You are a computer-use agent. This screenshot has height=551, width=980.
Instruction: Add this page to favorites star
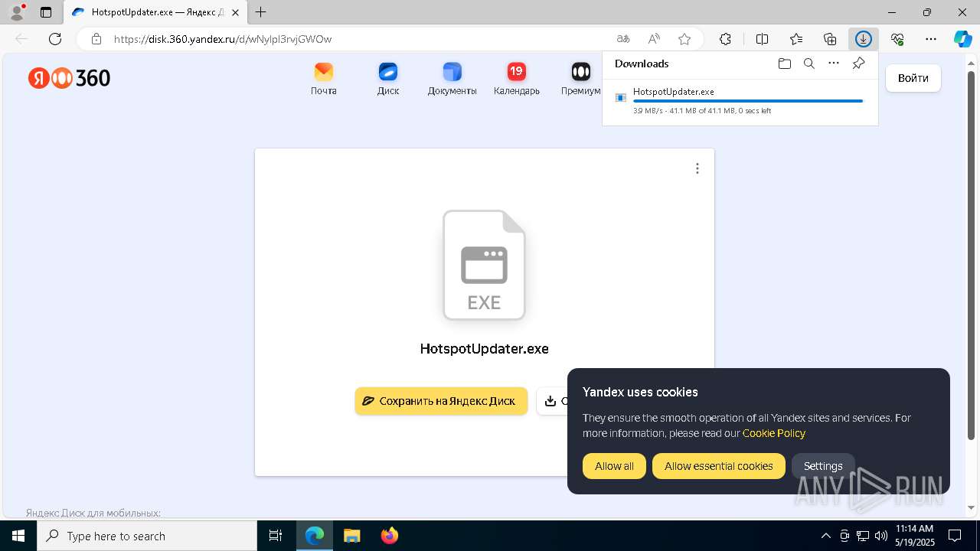tap(684, 39)
